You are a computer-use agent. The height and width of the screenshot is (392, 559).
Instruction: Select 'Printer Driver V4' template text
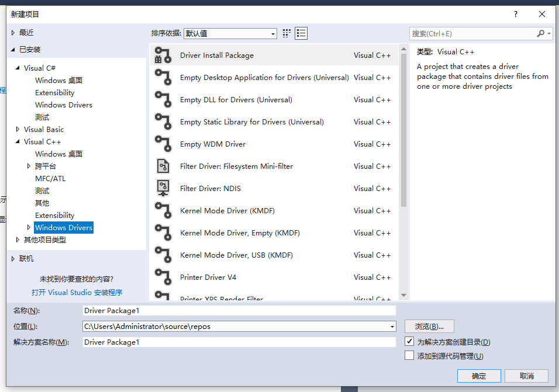coord(208,277)
